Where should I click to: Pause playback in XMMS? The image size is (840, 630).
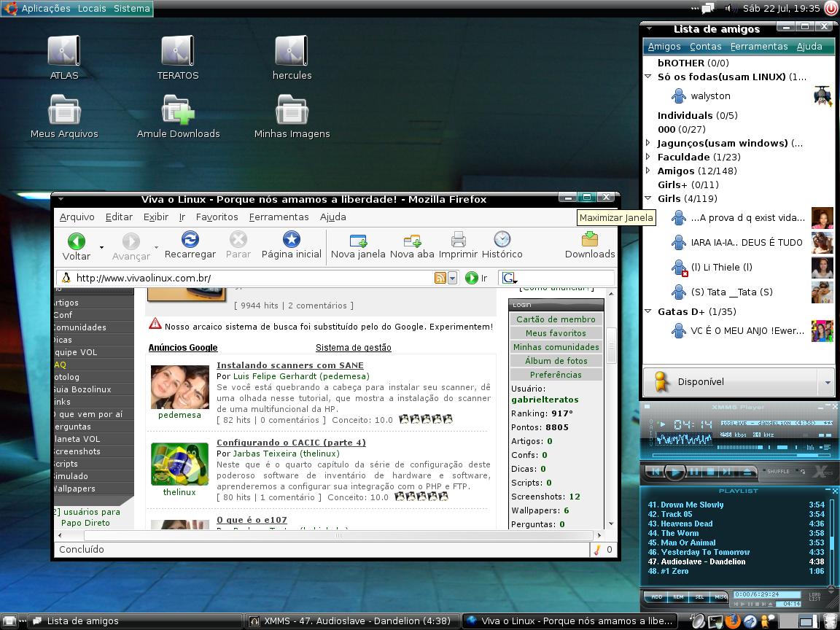click(694, 472)
